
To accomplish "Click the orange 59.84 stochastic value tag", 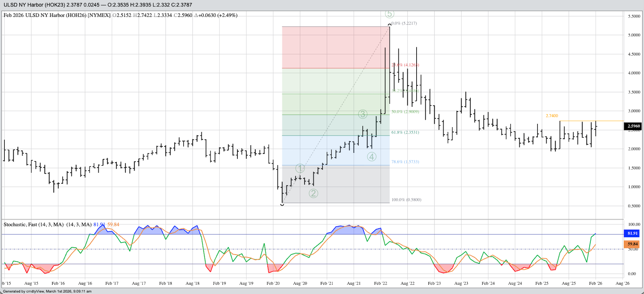I will (632, 244).
